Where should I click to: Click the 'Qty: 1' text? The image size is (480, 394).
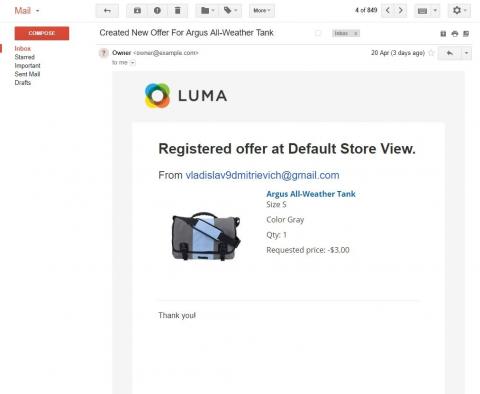(x=276, y=235)
